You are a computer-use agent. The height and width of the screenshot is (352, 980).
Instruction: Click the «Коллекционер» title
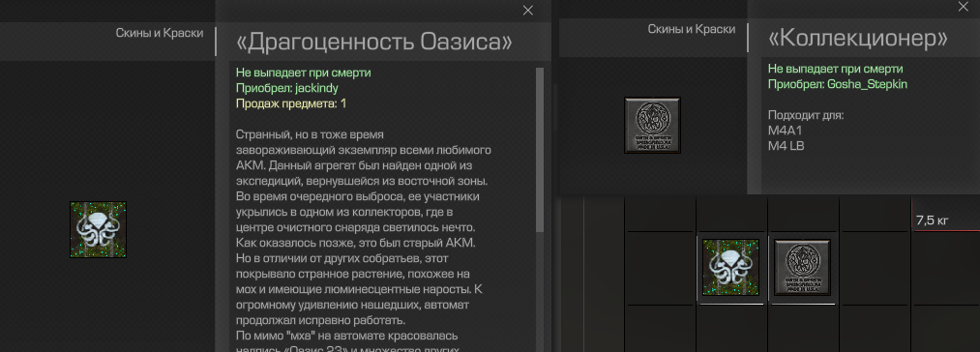857,39
